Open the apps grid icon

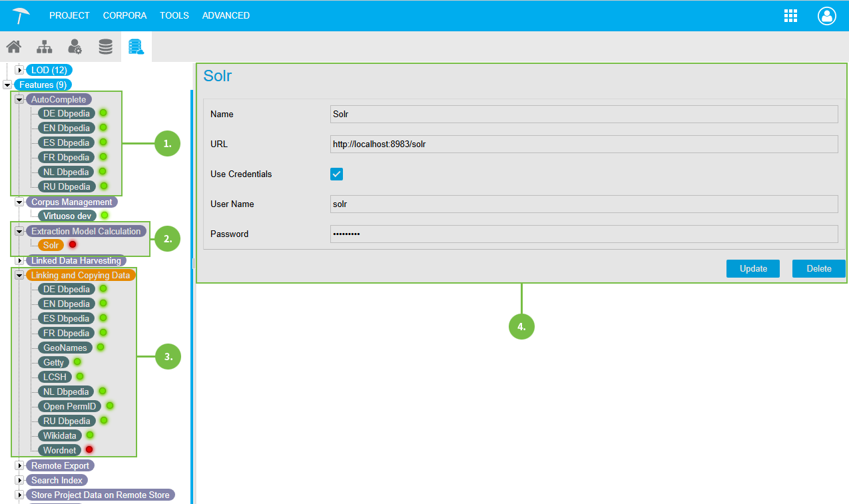(790, 16)
